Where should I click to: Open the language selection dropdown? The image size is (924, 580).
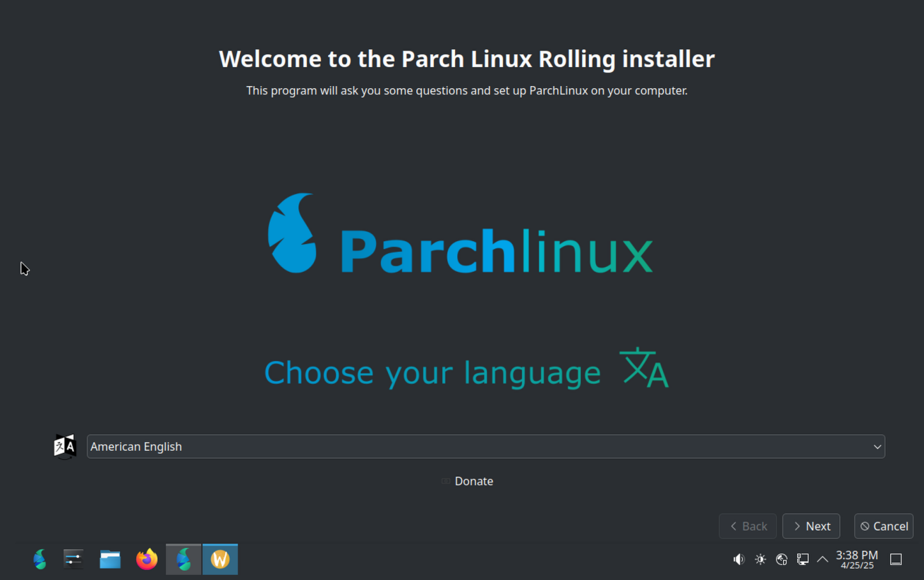(x=485, y=446)
